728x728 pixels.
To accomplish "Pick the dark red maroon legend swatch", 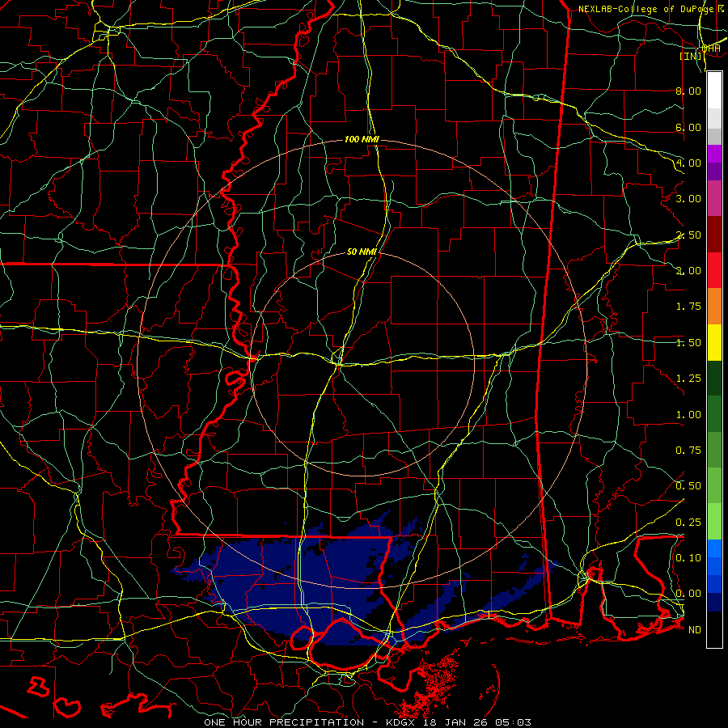I will 714,235.
